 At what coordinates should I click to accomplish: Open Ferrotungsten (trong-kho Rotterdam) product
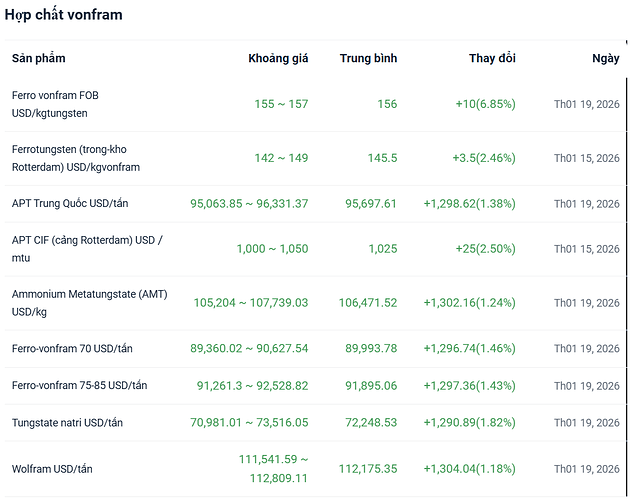tap(76, 157)
